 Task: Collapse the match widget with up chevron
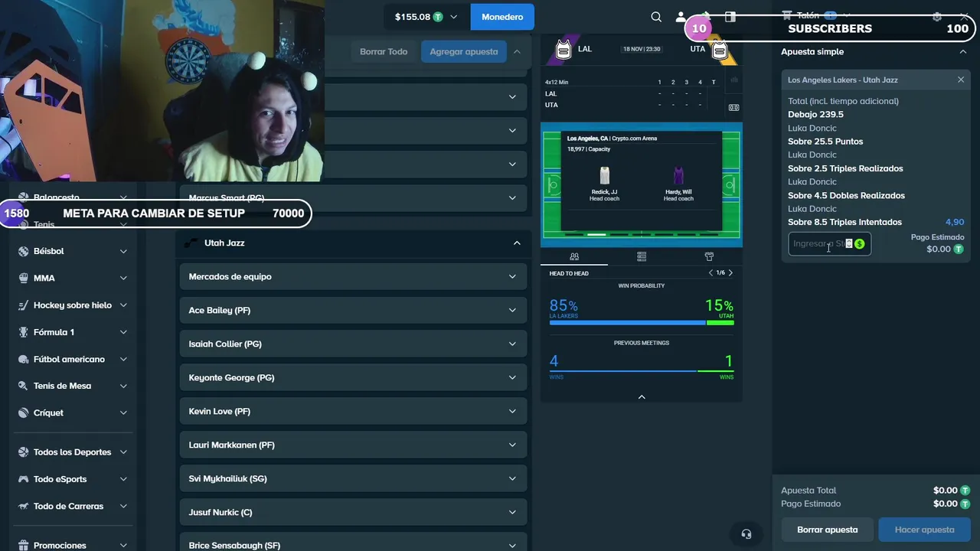pyautogui.click(x=642, y=396)
